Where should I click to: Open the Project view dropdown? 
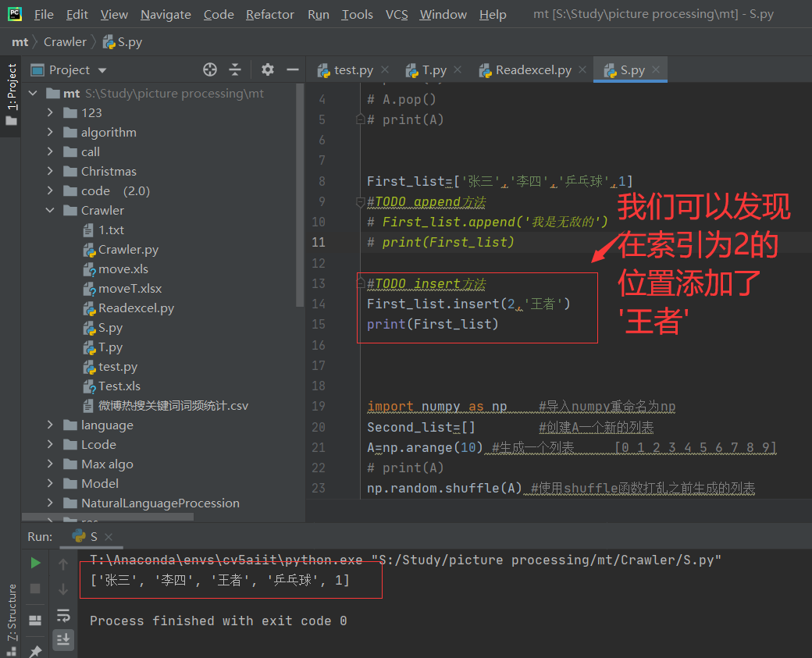pyautogui.click(x=102, y=70)
